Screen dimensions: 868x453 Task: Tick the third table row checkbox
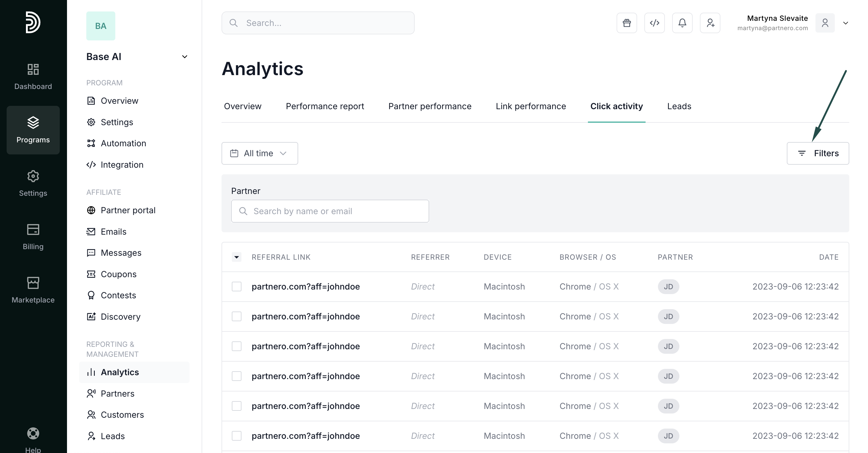237,346
